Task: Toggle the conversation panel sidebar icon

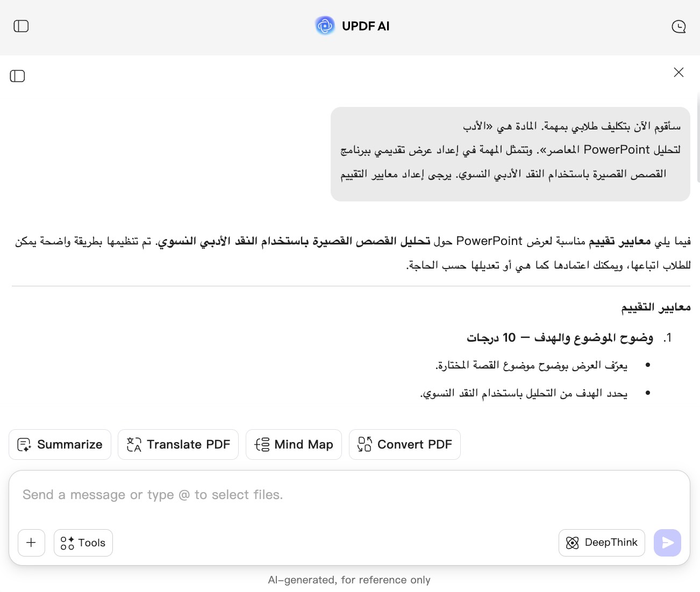Action: click(18, 76)
